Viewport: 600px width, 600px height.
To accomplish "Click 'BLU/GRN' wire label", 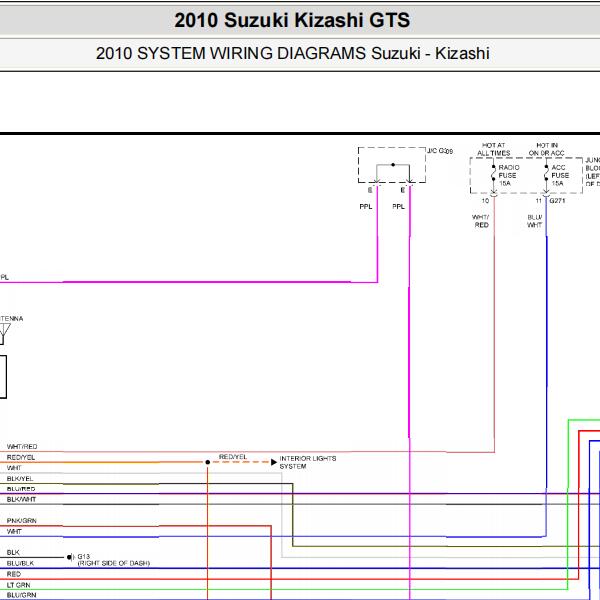I will pyautogui.click(x=21, y=595).
